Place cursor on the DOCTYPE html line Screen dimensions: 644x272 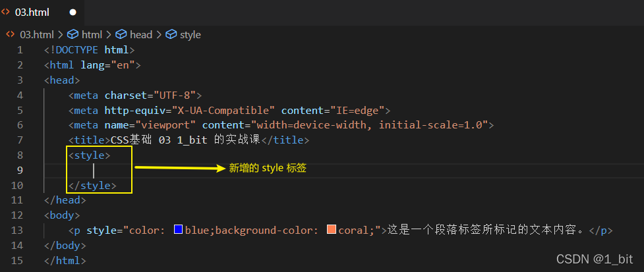pos(90,50)
